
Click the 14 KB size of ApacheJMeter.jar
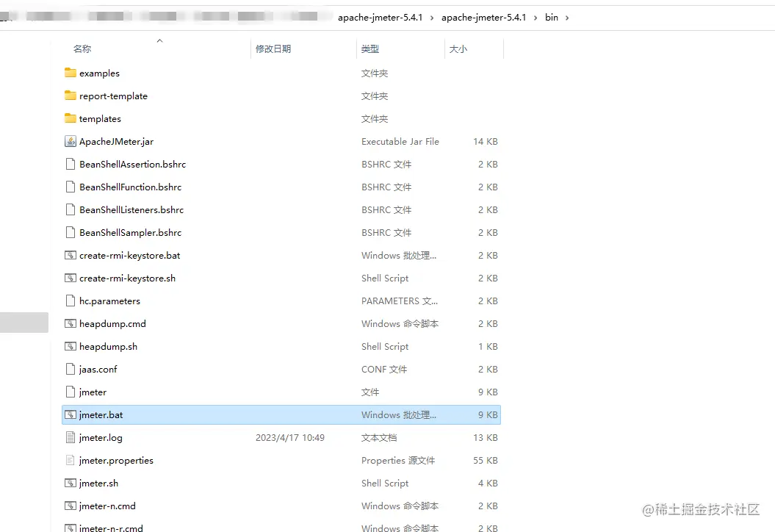486,141
